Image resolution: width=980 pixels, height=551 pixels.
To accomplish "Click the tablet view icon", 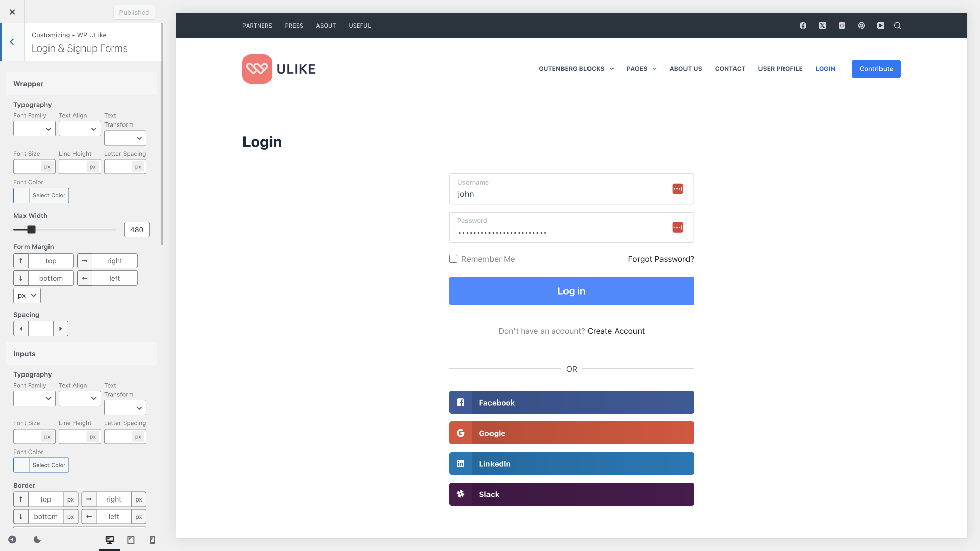I will pos(131,540).
